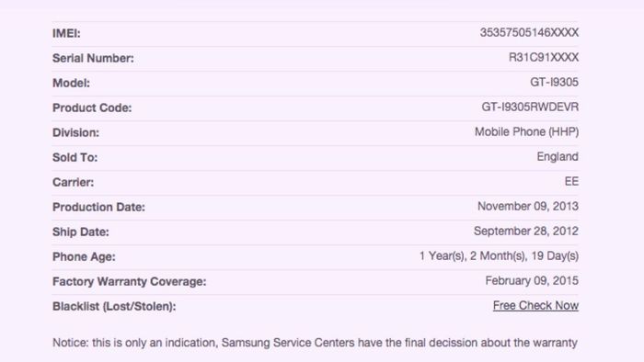Viewport: 644px width, 362px height.
Task: Click the Blacklist (Lost/Stolen) label
Action: tap(114, 306)
